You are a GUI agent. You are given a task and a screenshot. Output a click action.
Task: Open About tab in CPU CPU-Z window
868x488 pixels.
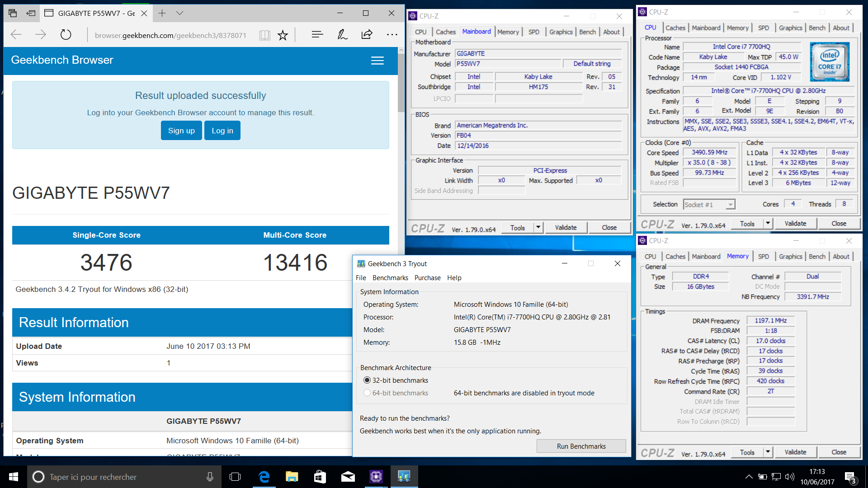[841, 28]
